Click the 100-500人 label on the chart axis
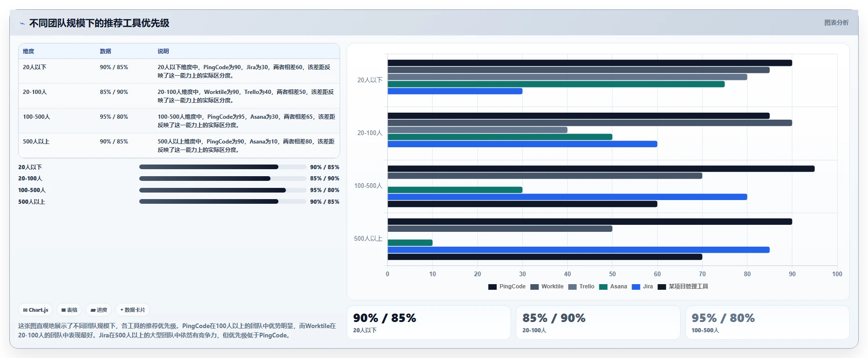Image resolution: width=868 pixels, height=358 pixels. pos(369,186)
